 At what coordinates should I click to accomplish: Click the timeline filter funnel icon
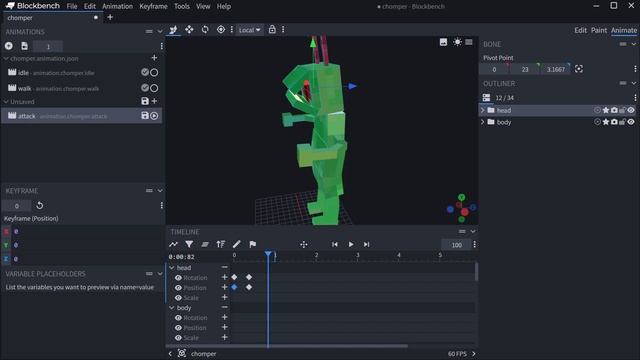coord(189,244)
